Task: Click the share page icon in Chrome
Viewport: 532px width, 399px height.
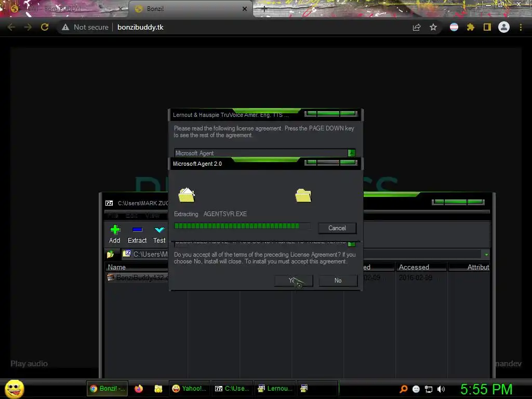Action: pyautogui.click(x=417, y=27)
